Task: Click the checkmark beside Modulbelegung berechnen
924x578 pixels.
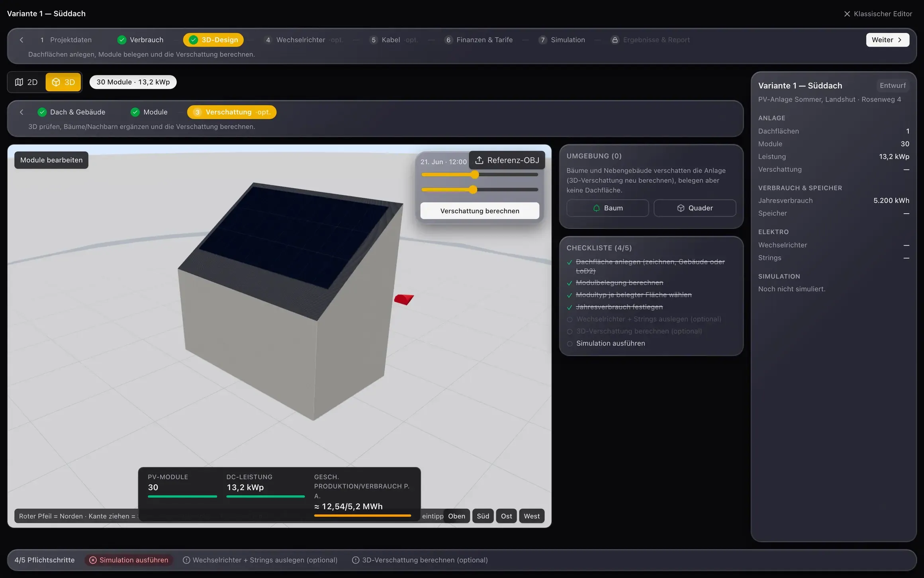Action: pyautogui.click(x=570, y=283)
